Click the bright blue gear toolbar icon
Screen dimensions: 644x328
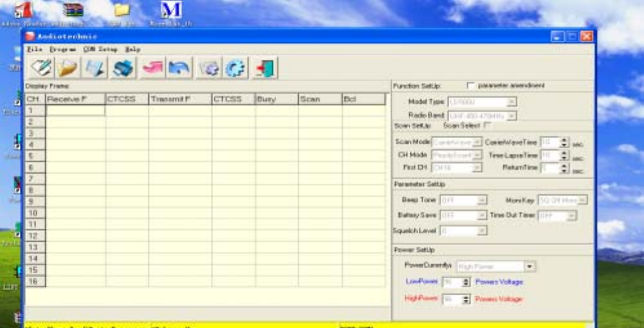coord(235,68)
